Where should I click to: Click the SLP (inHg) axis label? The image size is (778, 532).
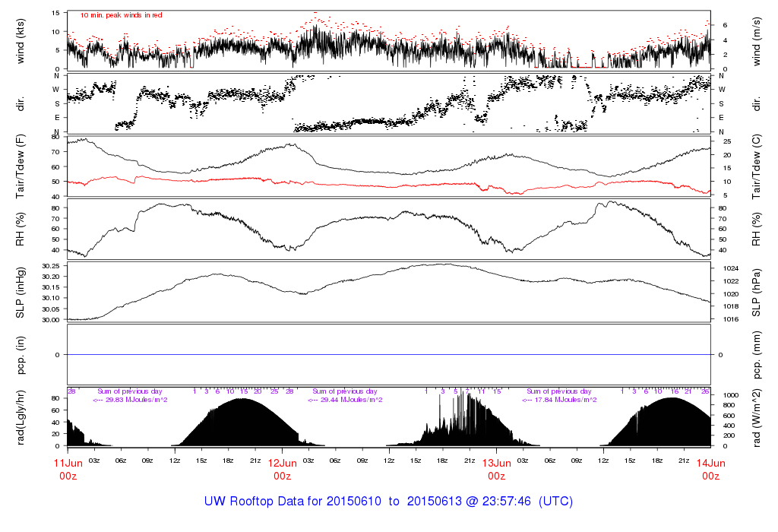(x=21, y=292)
